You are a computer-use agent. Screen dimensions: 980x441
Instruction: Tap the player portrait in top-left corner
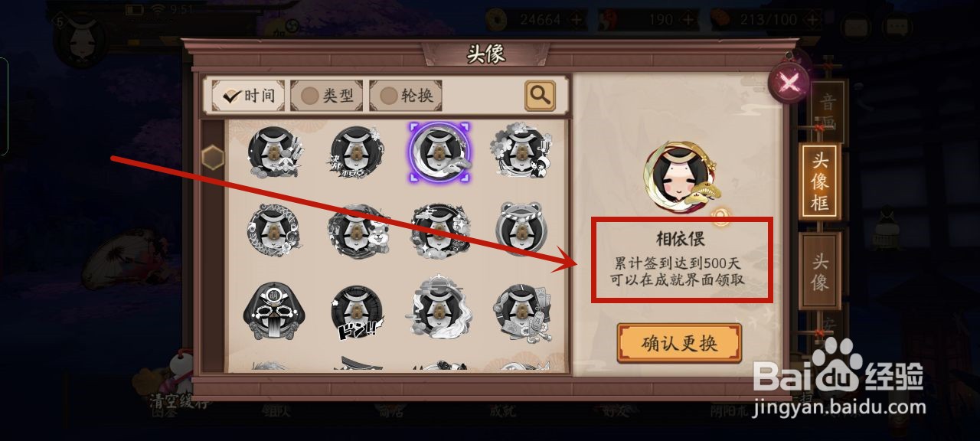(80, 37)
